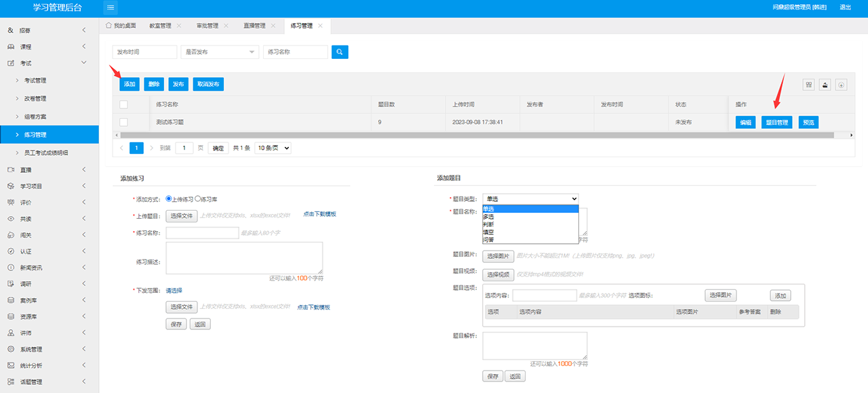The height and width of the screenshot is (393, 868).
Task: Click the 直播 camera icon in sidebar
Action: (x=11, y=169)
